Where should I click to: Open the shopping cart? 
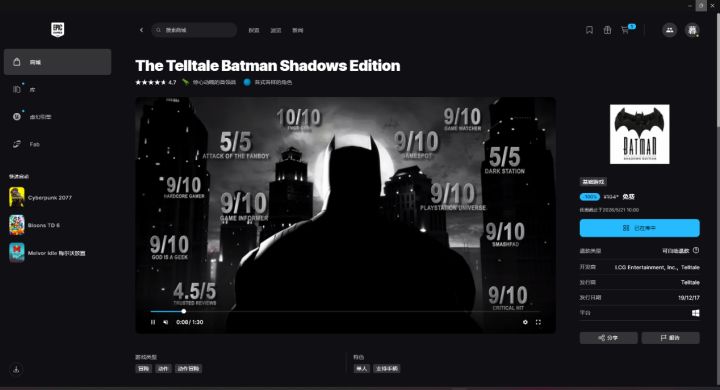coord(625,30)
